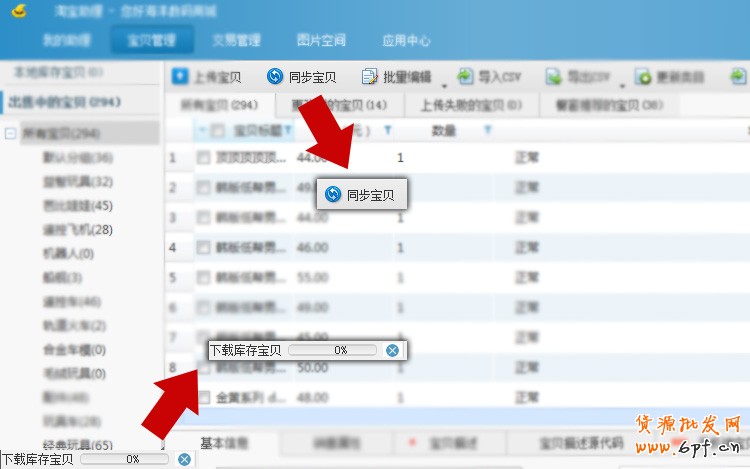
Task: Click the 导出CSV export icon
Action: (553, 77)
